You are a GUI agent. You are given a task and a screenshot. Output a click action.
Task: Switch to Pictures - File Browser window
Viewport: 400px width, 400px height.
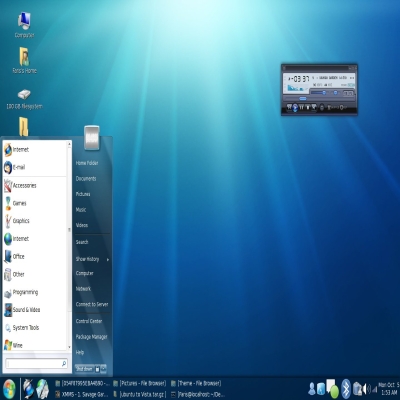140,383
